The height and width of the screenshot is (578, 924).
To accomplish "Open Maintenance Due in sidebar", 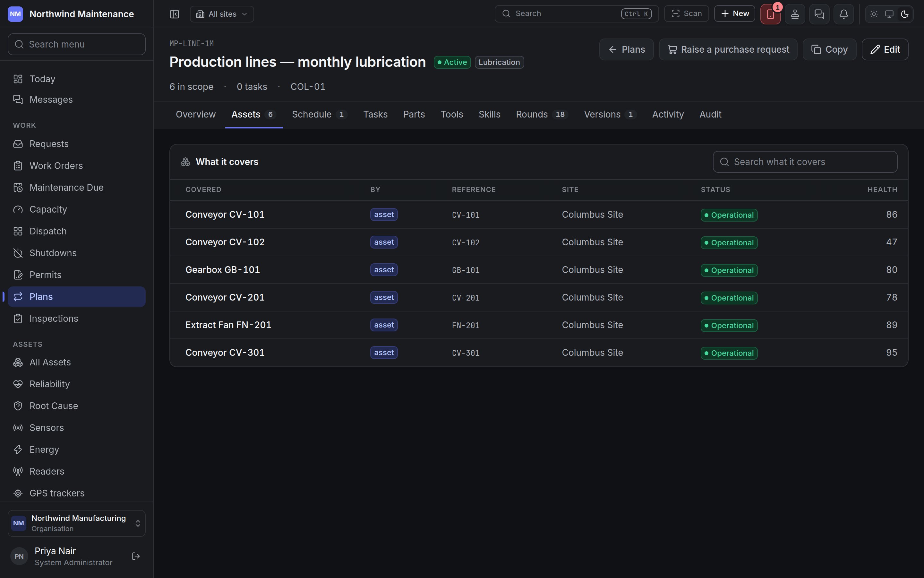I will click(x=76, y=187).
